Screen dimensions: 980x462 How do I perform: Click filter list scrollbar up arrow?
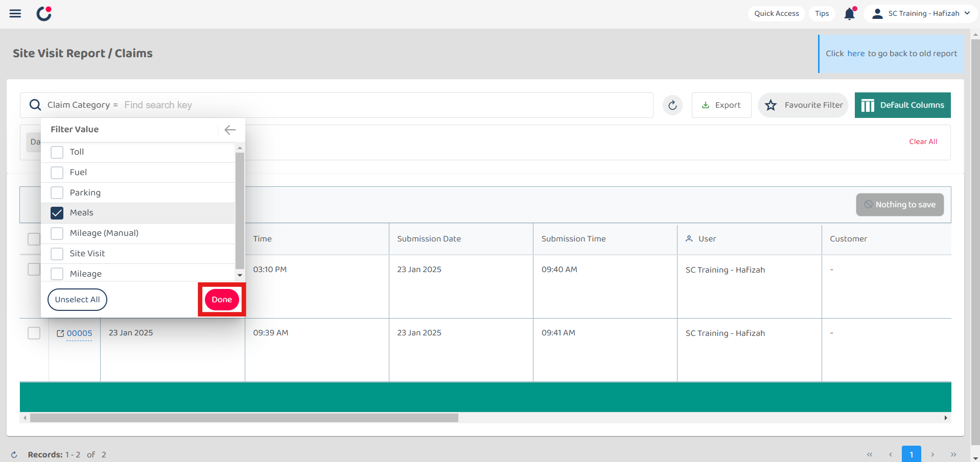coord(240,148)
